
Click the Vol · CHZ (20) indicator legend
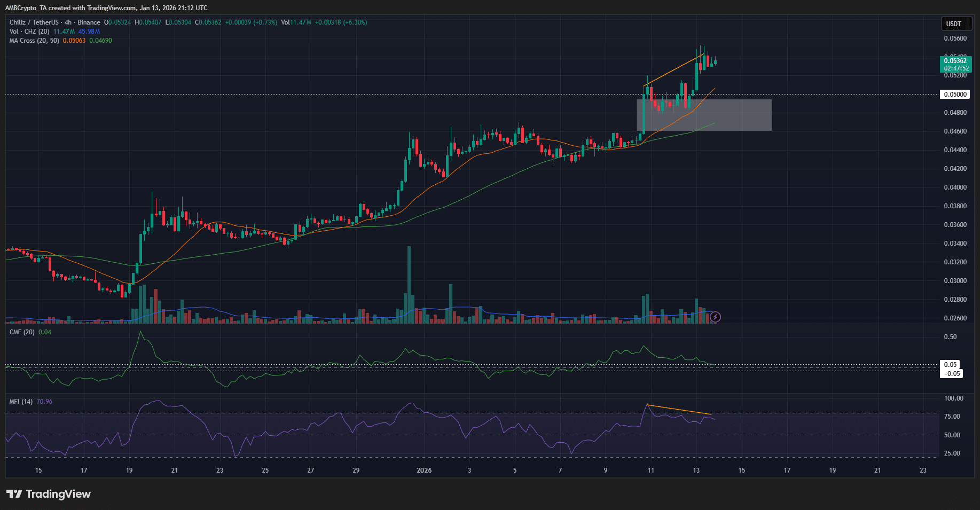[29, 32]
